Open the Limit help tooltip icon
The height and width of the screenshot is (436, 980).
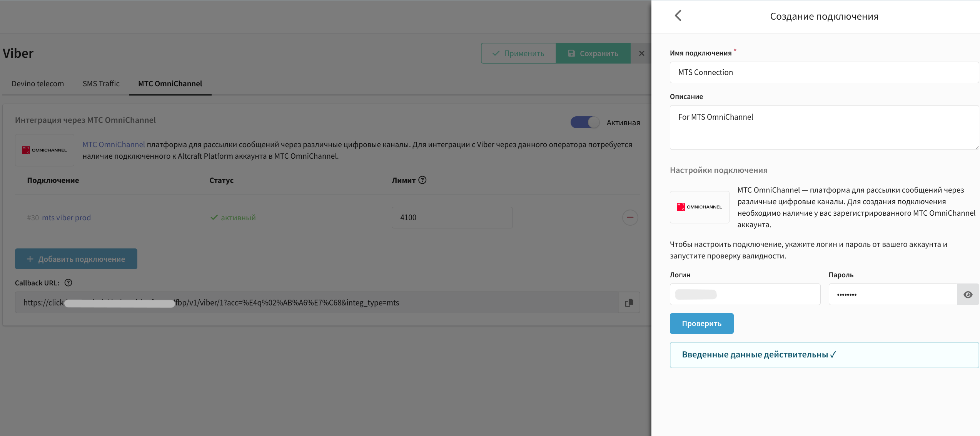click(422, 180)
